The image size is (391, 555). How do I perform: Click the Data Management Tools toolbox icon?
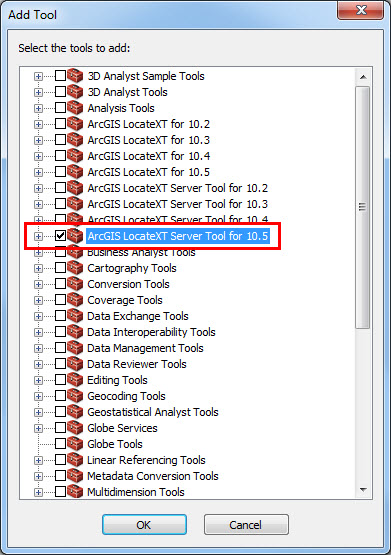pos(75,348)
